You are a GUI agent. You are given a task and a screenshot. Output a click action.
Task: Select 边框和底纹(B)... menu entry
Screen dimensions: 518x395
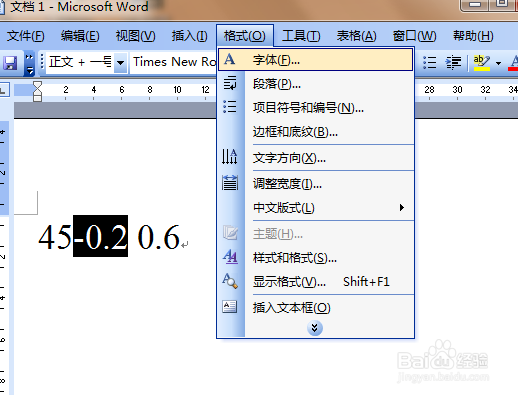315,132
